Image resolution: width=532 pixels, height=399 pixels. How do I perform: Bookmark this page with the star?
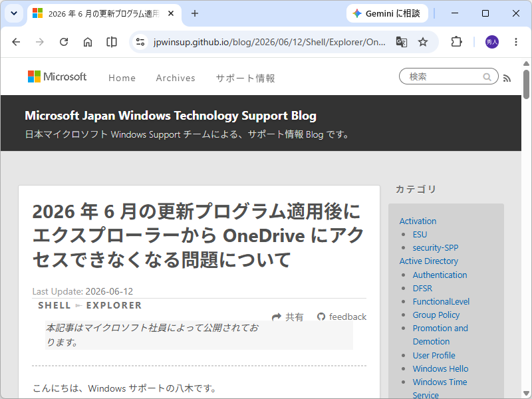(423, 42)
